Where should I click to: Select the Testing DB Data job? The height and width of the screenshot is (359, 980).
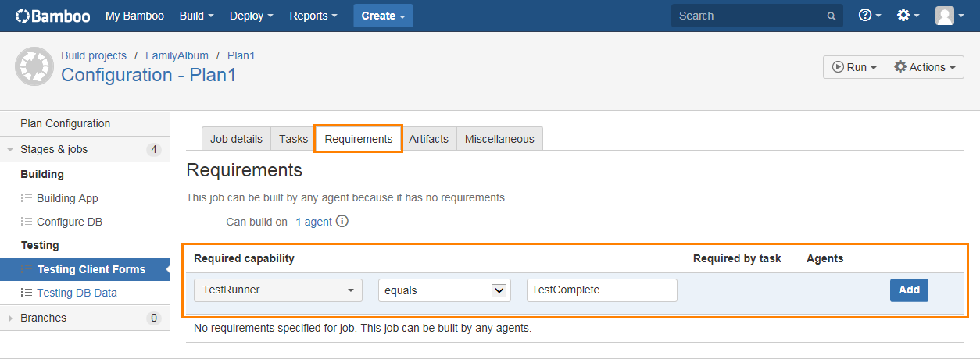pyautogui.click(x=77, y=293)
